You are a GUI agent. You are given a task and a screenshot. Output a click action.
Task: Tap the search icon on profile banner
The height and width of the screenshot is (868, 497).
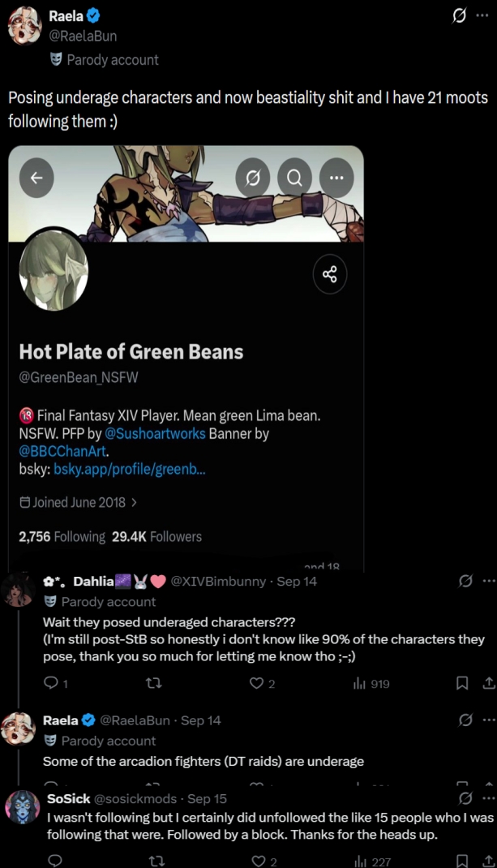pos(294,177)
